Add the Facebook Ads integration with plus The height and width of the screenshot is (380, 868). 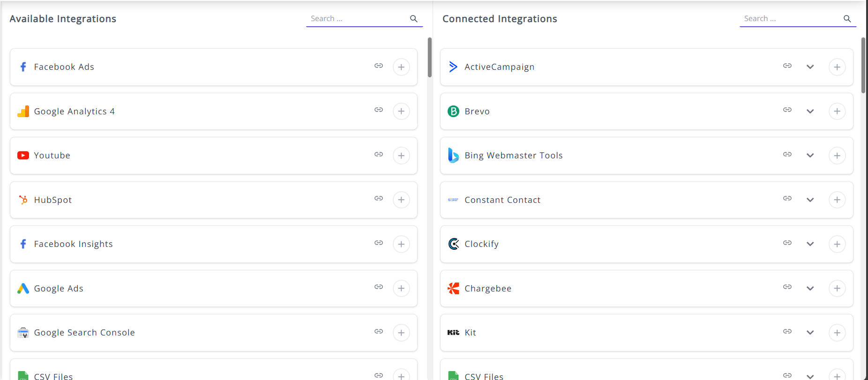tap(401, 67)
